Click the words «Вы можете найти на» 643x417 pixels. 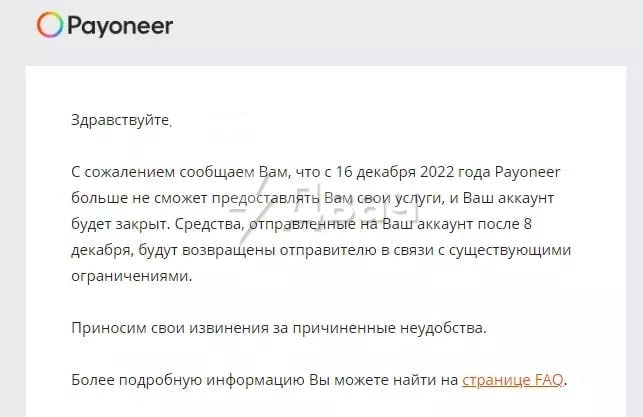[x=383, y=380]
